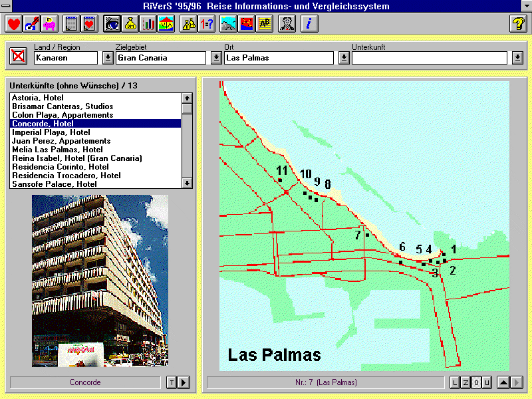Click the red heart wishes icon
Viewport: 532px width, 399px height.
click(14, 25)
